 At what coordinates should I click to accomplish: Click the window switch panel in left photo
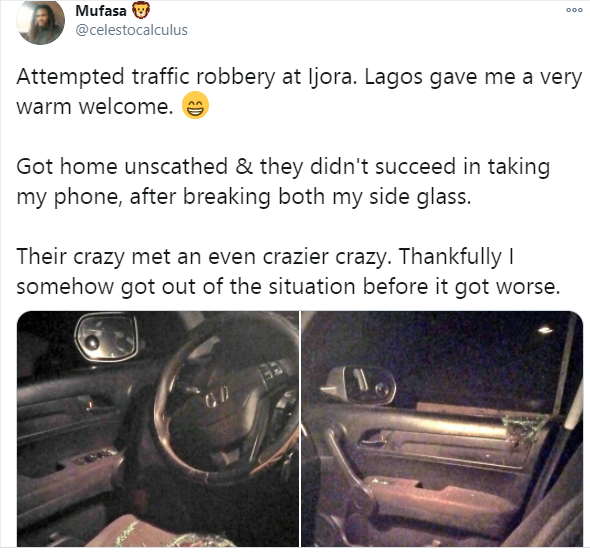pyautogui.click(x=94, y=456)
